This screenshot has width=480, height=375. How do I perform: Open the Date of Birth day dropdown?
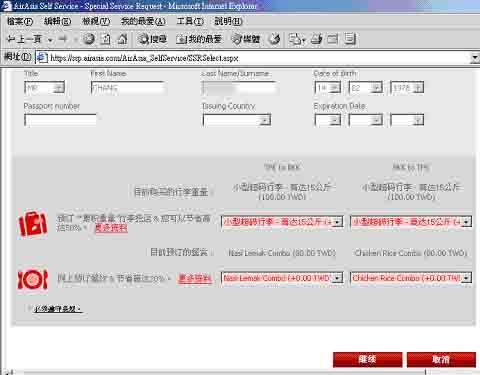tap(328, 88)
